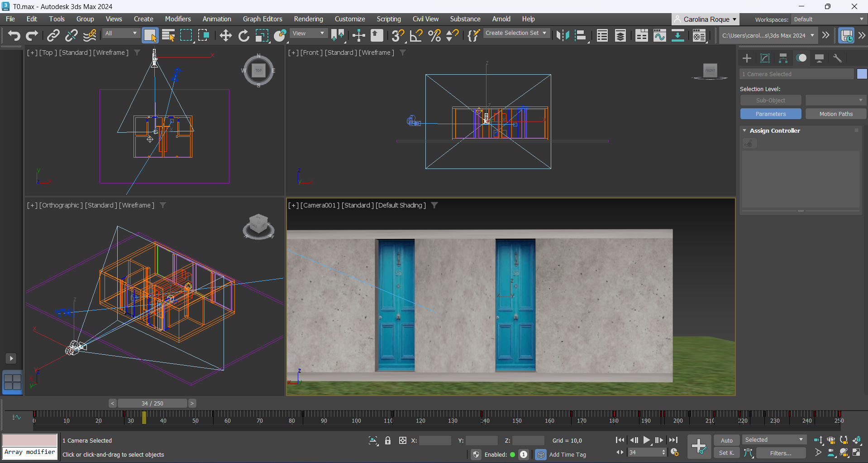Click the Mirror tool icon
The height and width of the screenshot is (463, 868).
pos(563,35)
